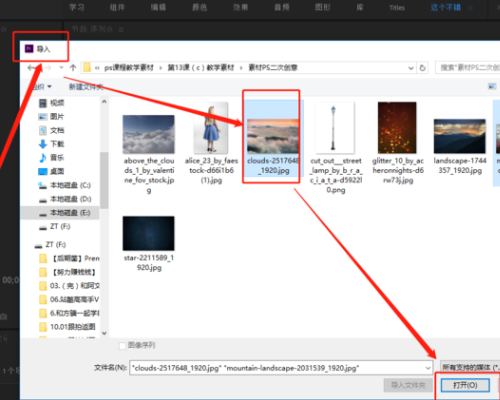Open the filename history dropdown arrow
This screenshot has height=400, width=500.
[428, 368]
